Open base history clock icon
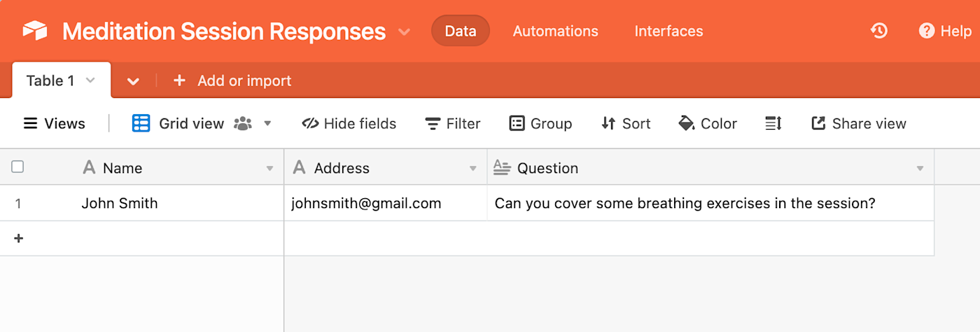This screenshot has height=332, width=980. coord(879,31)
